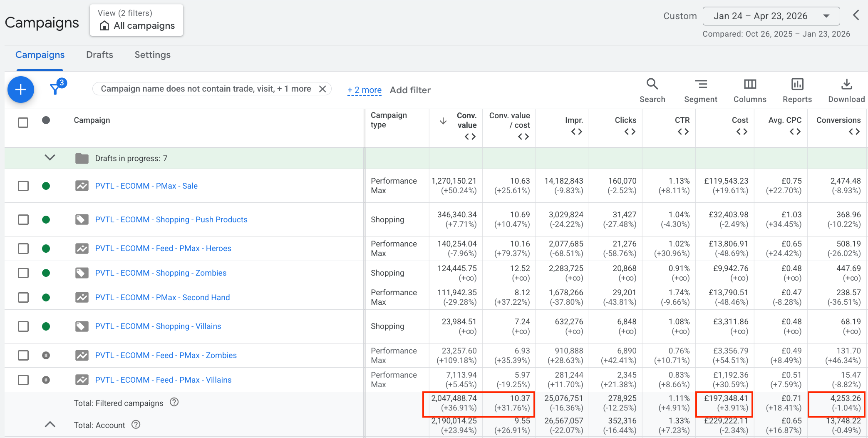The width and height of the screenshot is (868, 438).
Task: Click help icon beside Total: Filtered campaigns
Action: click(x=174, y=402)
